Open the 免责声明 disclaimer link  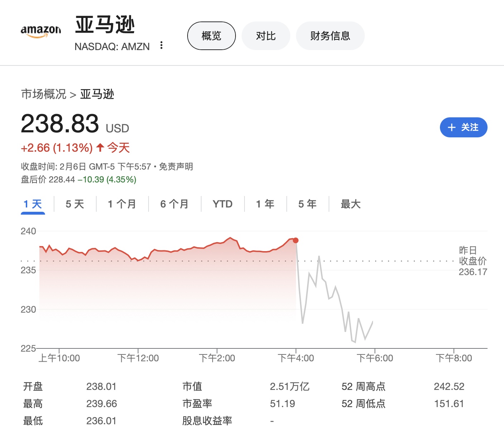tap(176, 167)
